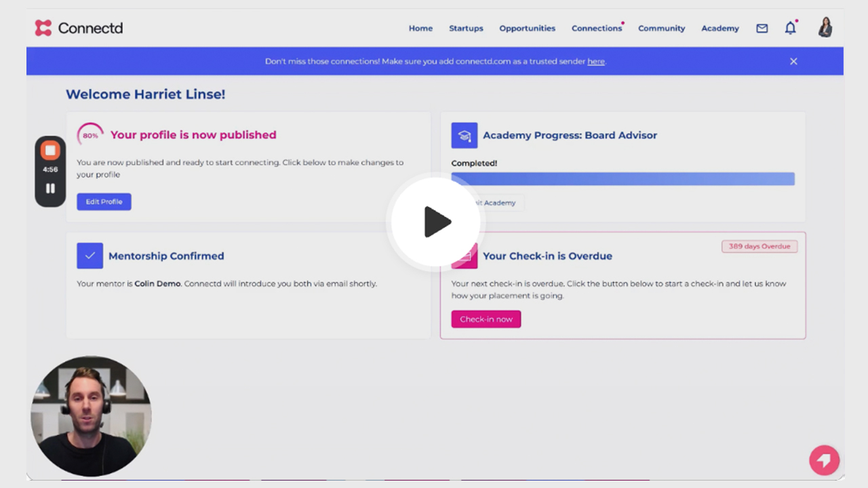Click the 'Your profile is now published' heading

(193, 135)
